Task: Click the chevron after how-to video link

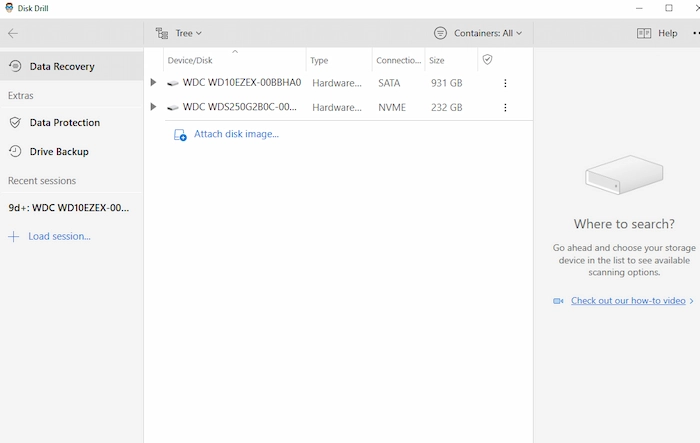Action: [x=692, y=301]
